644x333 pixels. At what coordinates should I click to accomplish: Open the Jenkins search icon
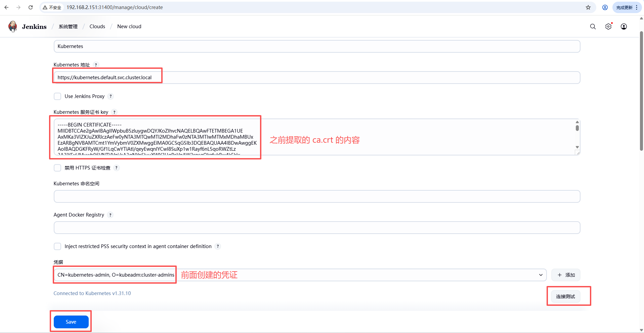(x=593, y=27)
